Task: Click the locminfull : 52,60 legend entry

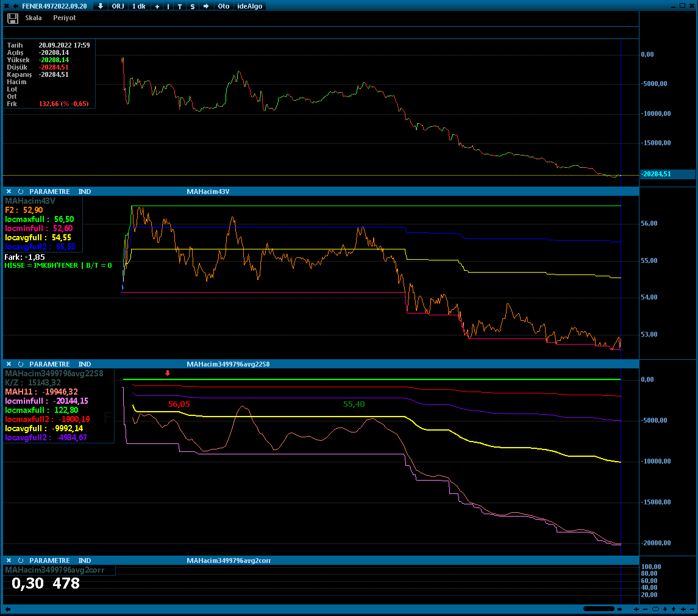Action: [x=39, y=229]
